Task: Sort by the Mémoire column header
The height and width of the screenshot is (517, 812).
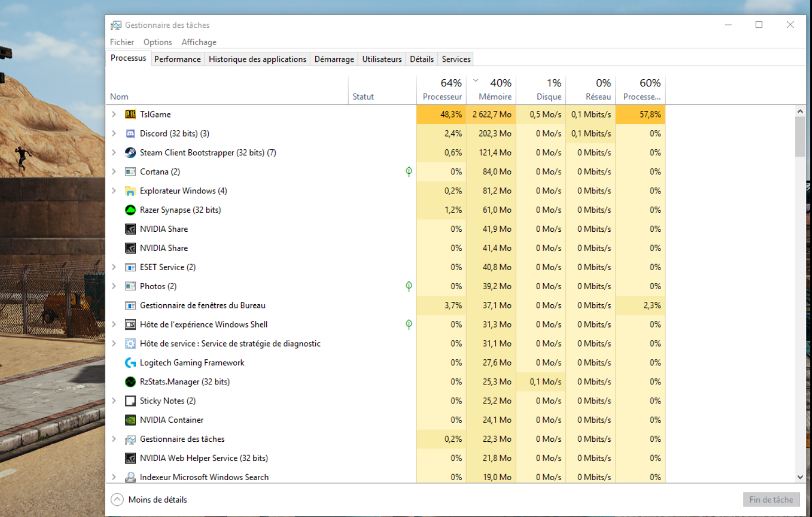Action: tap(491, 90)
